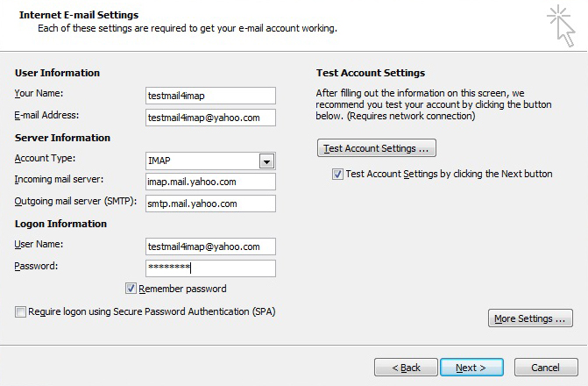Click the User Name label
The image size is (588, 386).
coord(39,244)
